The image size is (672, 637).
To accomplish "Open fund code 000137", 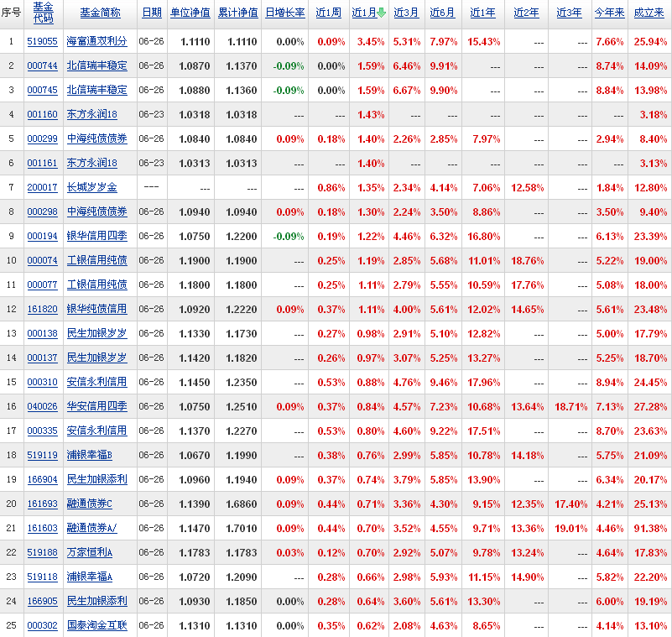I will coord(43,358).
